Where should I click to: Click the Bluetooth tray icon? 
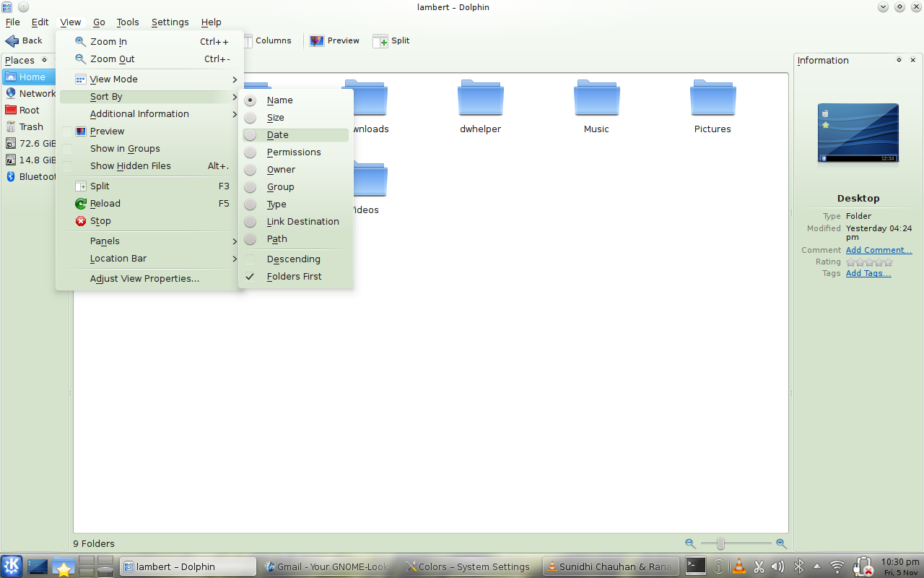tap(798, 566)
